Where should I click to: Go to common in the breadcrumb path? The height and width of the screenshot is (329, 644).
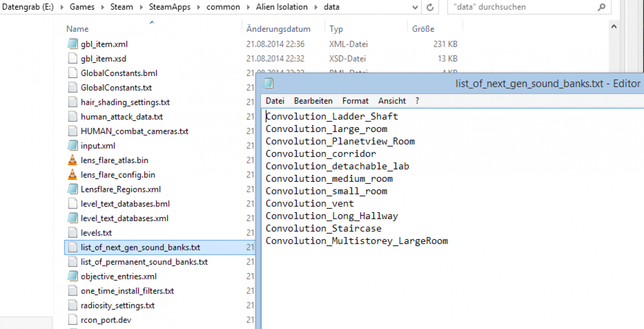pyautogui.click(x=223, y=7)
